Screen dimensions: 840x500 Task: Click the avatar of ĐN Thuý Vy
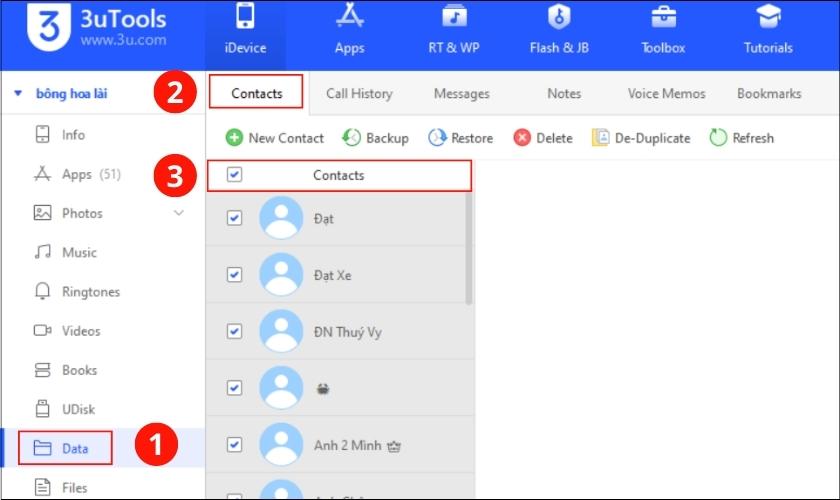pos(281,331)
